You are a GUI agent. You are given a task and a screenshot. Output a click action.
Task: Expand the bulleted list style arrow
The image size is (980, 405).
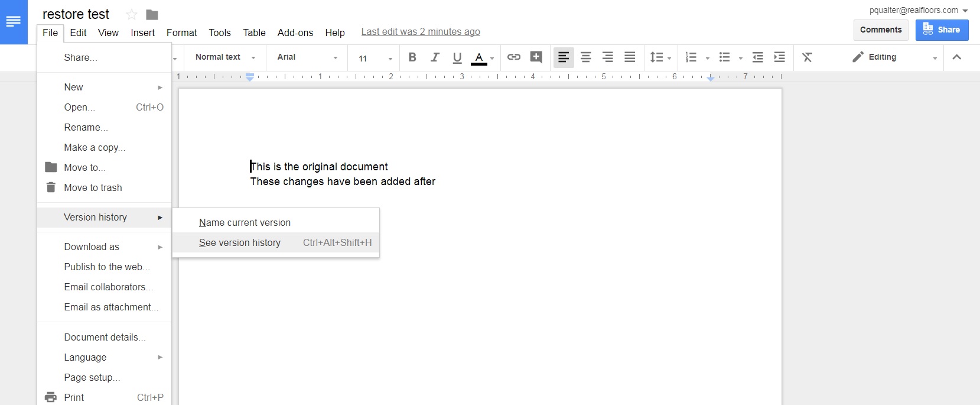pos(741,59)
